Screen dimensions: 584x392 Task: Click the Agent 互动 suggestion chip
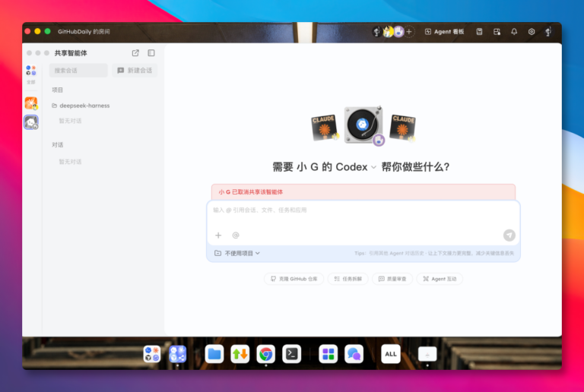(x=440, y=279)
